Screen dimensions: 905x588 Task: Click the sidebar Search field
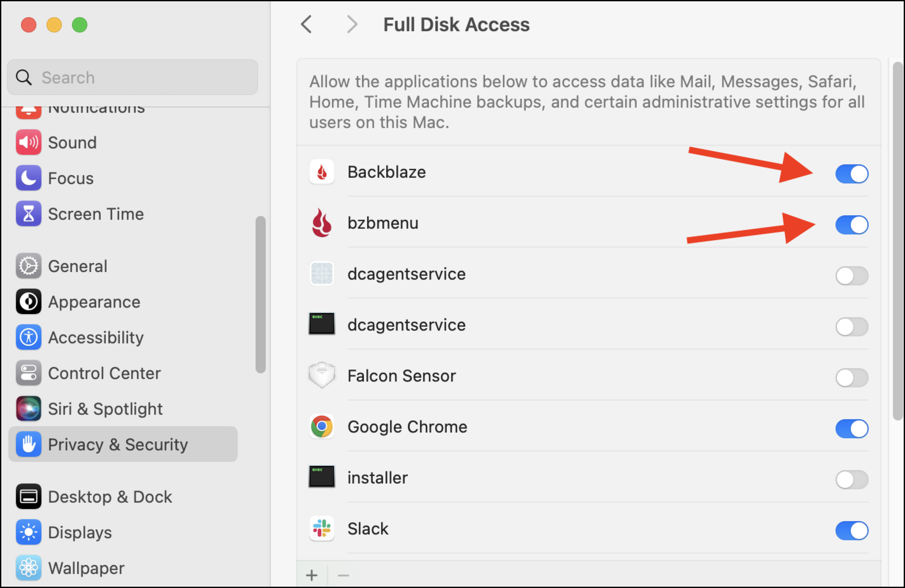[x=133, y=77]
